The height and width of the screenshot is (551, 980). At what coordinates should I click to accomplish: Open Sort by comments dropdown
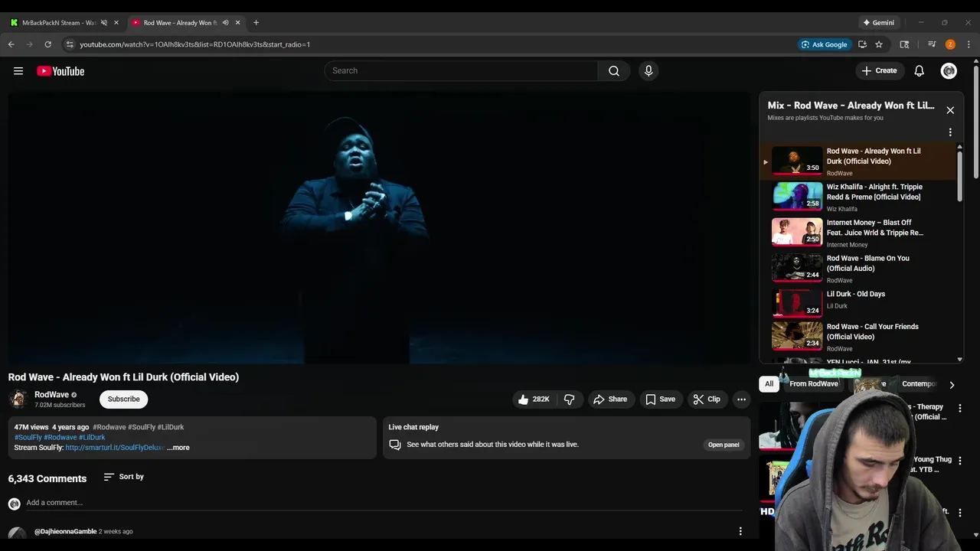coord(124,477)
